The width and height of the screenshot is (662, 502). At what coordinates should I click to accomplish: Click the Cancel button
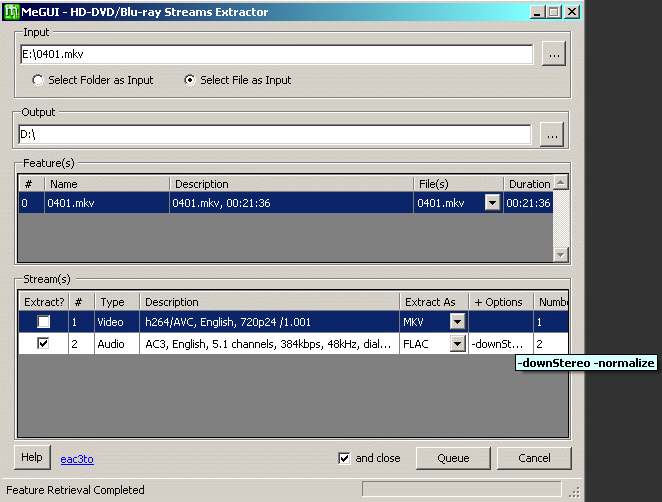pos(534,458)
